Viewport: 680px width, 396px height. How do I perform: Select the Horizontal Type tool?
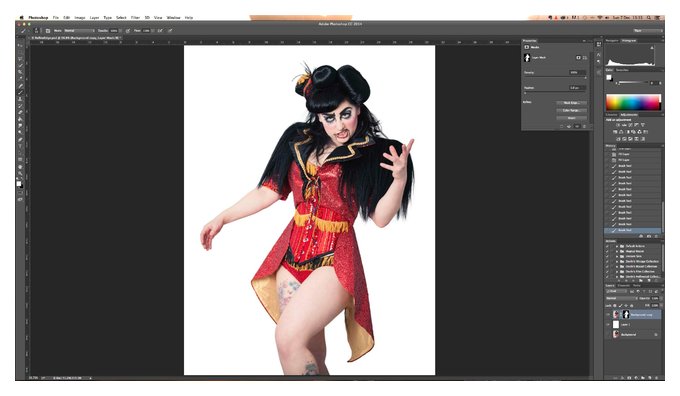pos(20,146)
